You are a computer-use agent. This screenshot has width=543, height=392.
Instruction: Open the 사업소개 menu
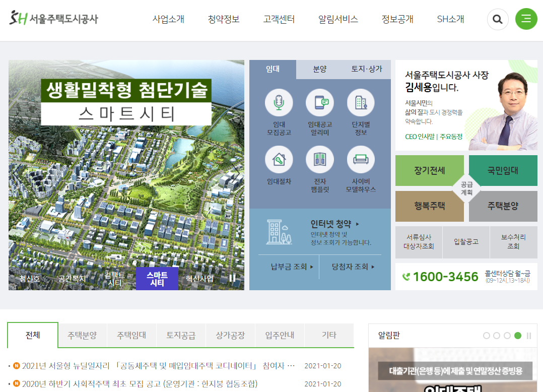[x=168, y=19]
